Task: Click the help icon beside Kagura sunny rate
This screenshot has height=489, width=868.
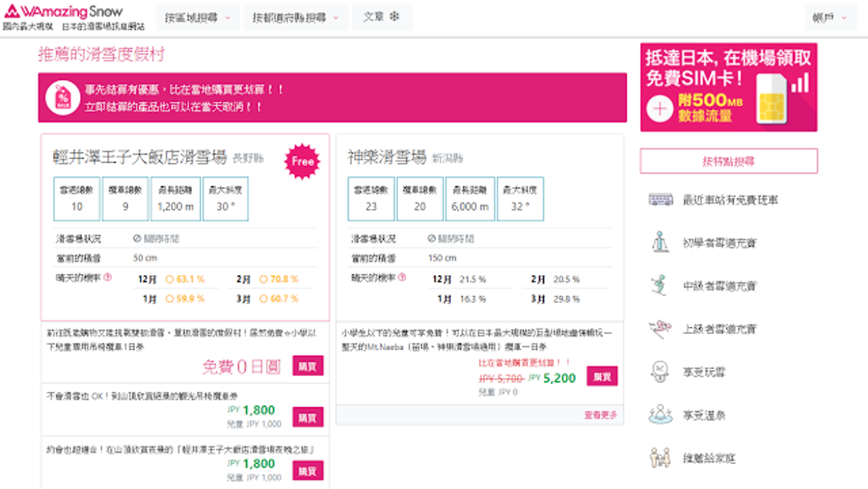Action: [402, 278]
